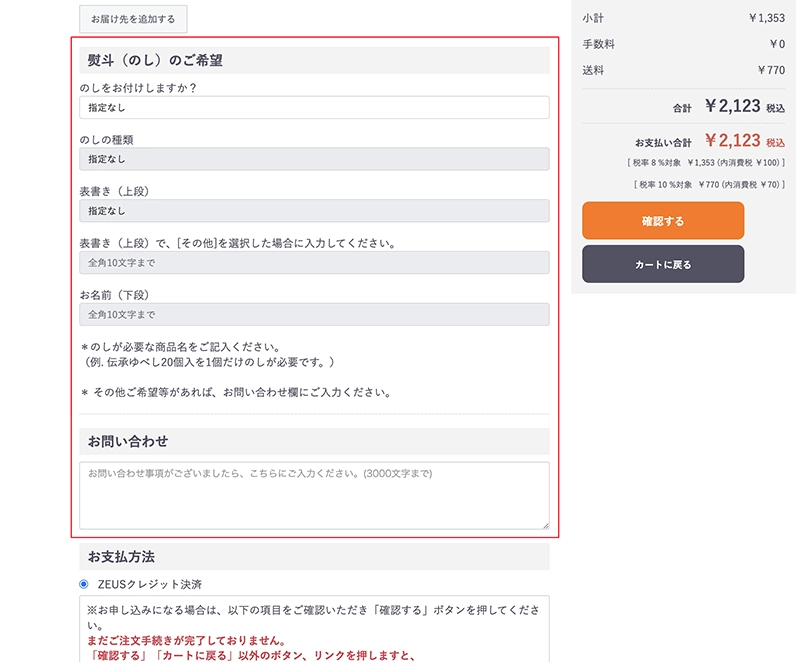Click the 送料 amount ￥770
Screen dimensions: 800x662
click(771, 70)
